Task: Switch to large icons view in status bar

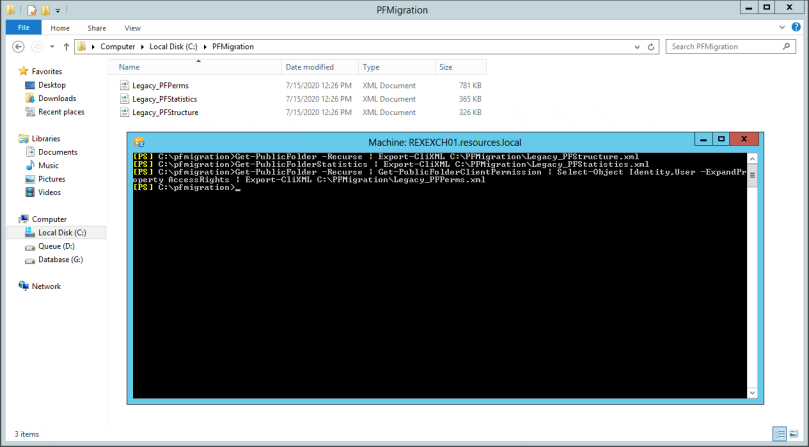Action: click(795, 434)
